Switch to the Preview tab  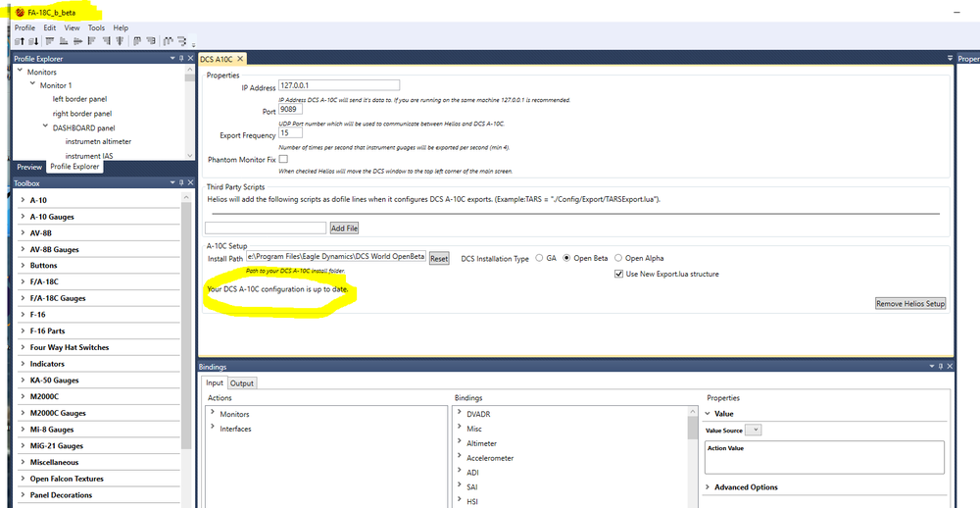pyautogui.click(x=29, y=167)
